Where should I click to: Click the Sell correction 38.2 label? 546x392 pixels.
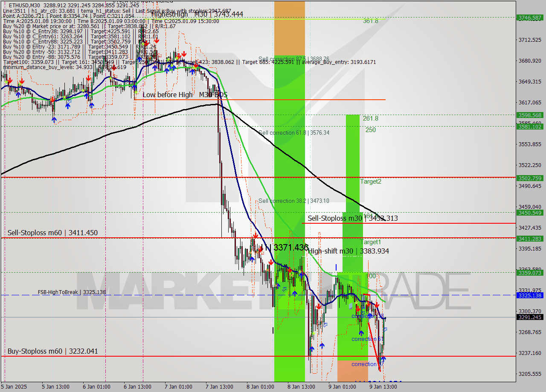click(x=294, y=201)
